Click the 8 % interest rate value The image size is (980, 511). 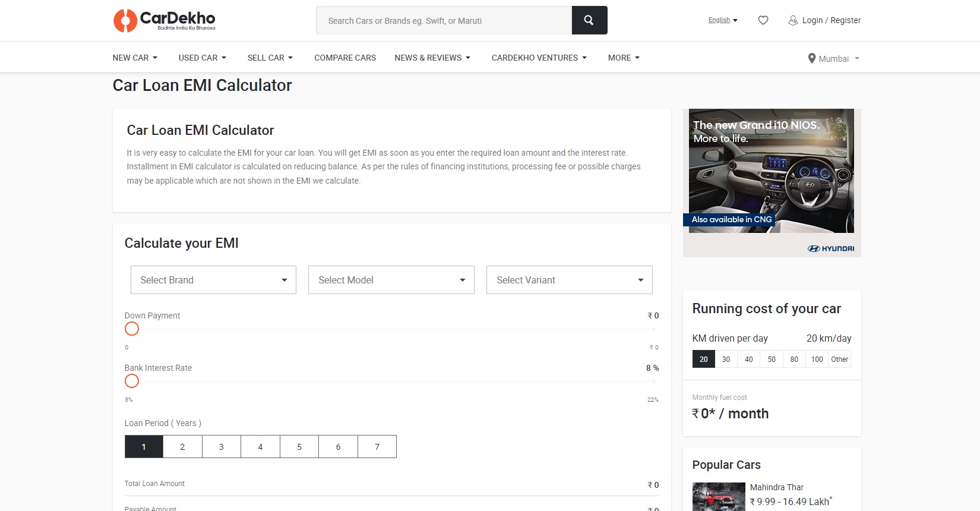pyautogui.click(x=653, y=368)
